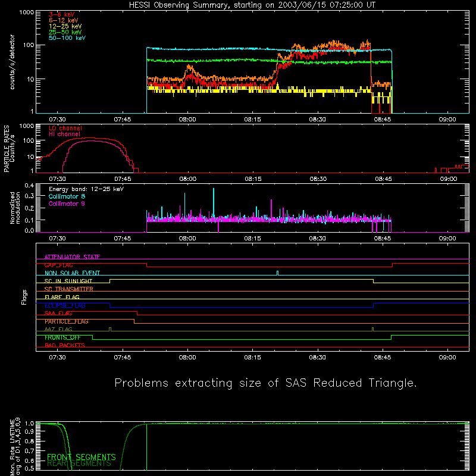This screenshot has width=476, height=476.
Task: Click the 0.4 y-axis value on the modulation plot
Action: click(29, 186)
